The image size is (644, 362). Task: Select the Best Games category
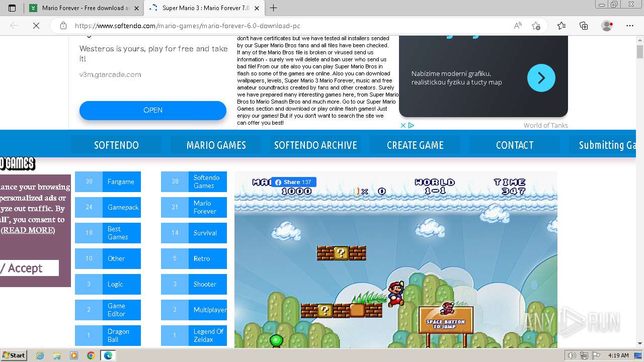tap(108, 233)
